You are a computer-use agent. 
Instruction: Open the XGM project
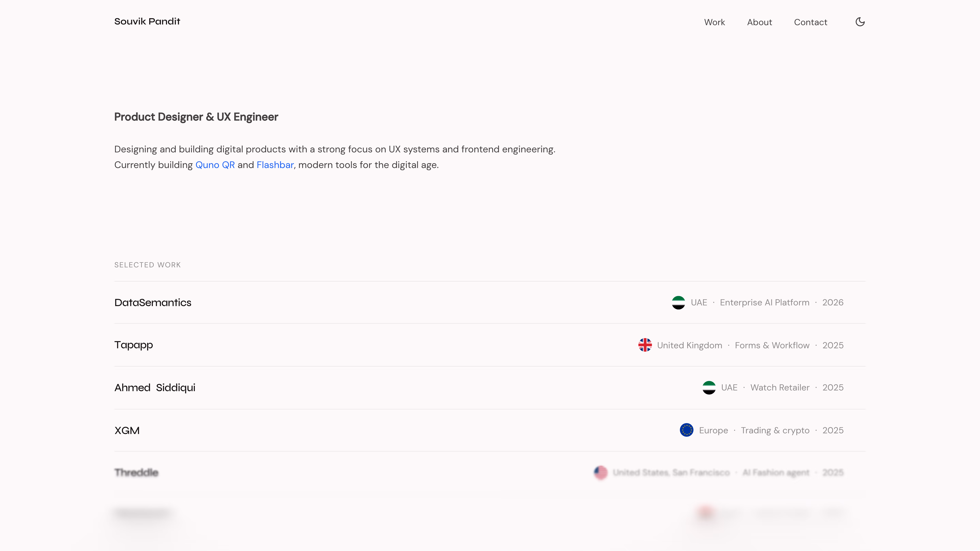point(490,430)
